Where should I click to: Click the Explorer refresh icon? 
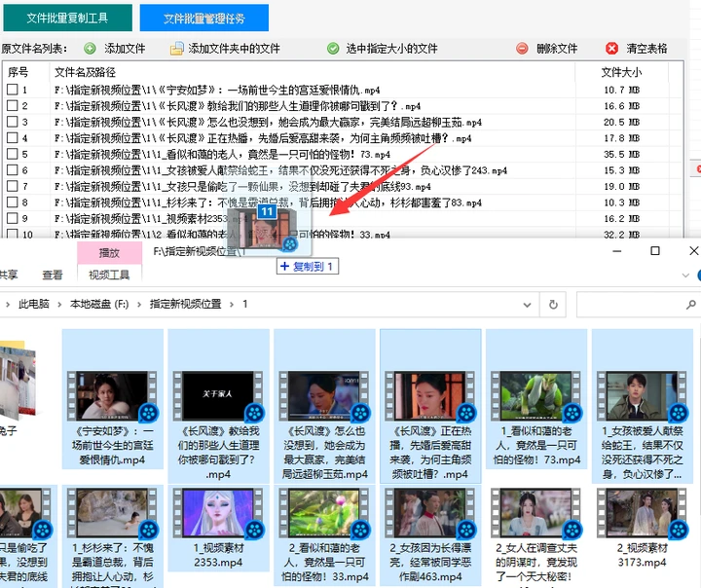[553, 305]
